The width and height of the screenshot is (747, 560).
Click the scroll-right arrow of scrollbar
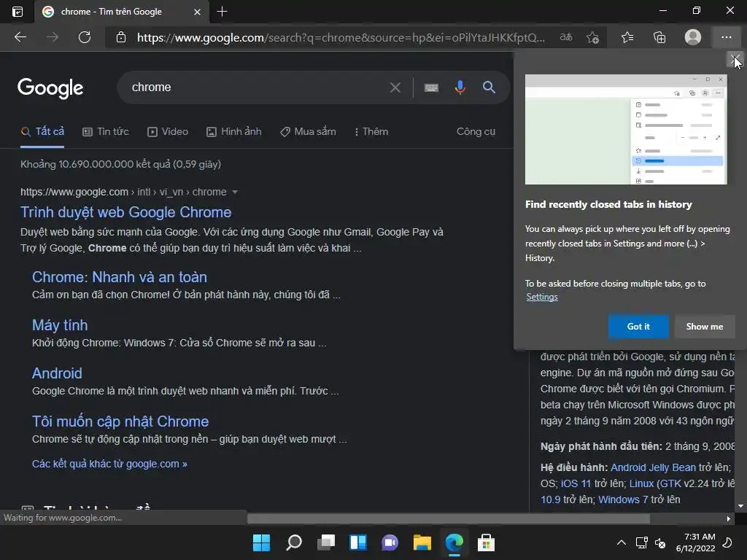(x=728, y=518)
